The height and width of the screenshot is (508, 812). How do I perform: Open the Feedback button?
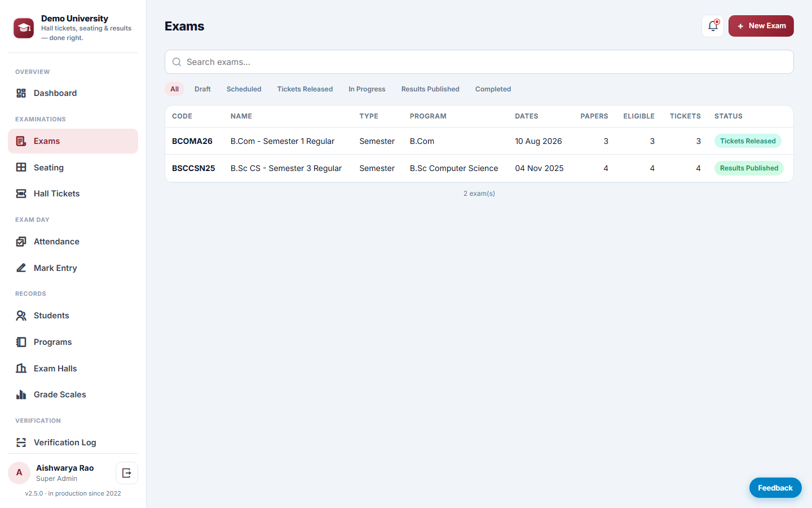[x=775, y=488]
